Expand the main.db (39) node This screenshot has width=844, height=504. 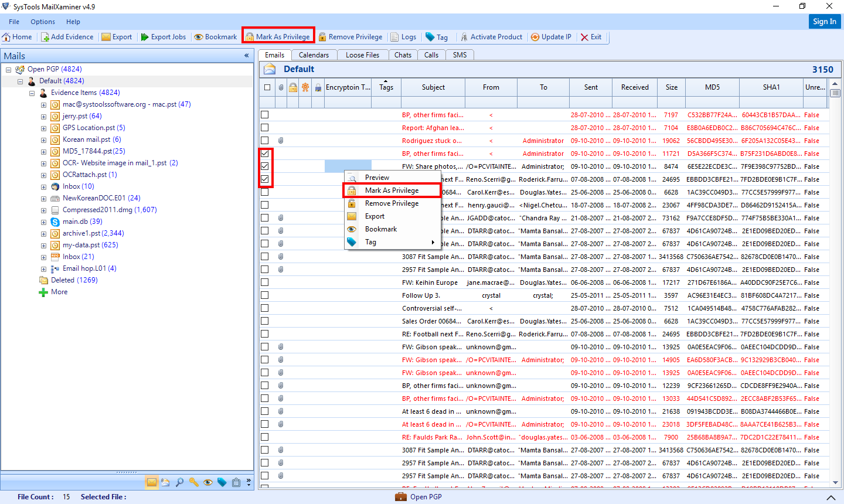tap(43, 222)
